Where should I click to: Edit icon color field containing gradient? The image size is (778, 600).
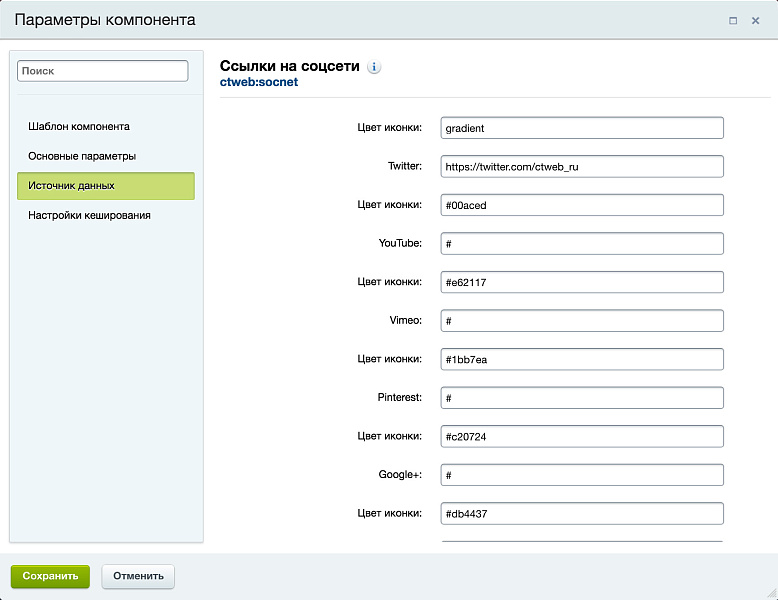click(x=581, y=128)
